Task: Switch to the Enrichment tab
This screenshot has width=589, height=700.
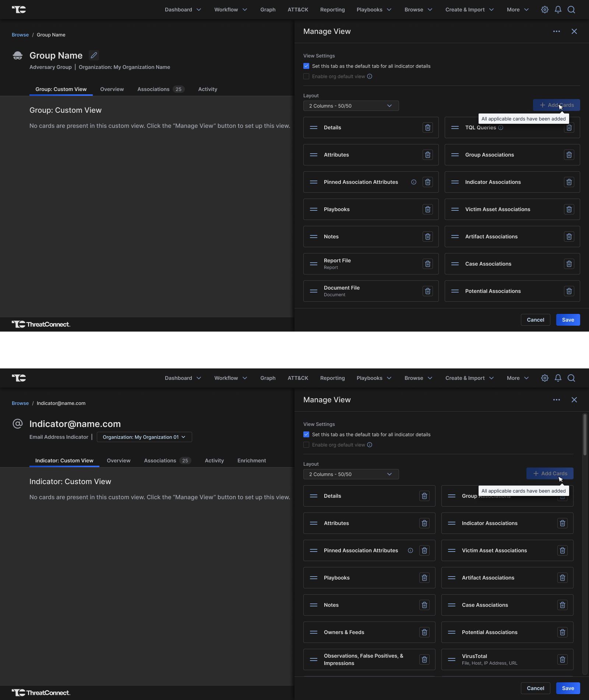Action: (251, 461)
